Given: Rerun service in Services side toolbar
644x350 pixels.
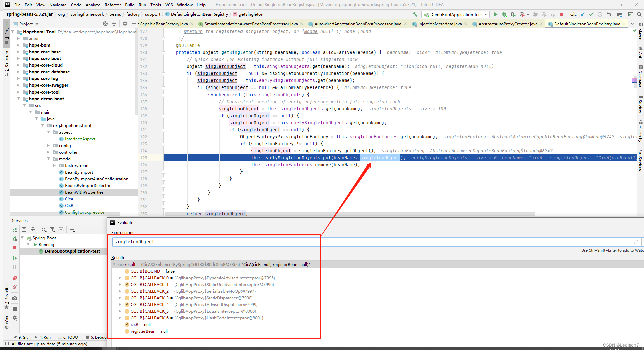Looking at the screenshot, I should click(15, 230).
